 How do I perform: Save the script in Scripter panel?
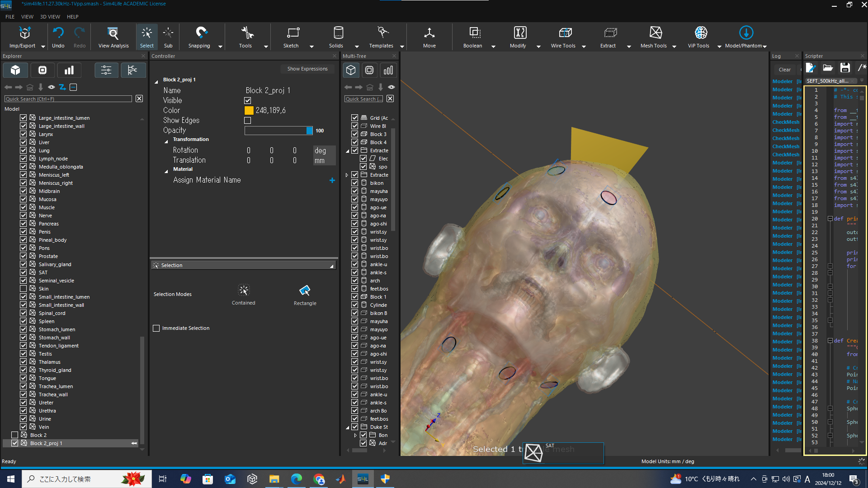click(x=845, y=68)
